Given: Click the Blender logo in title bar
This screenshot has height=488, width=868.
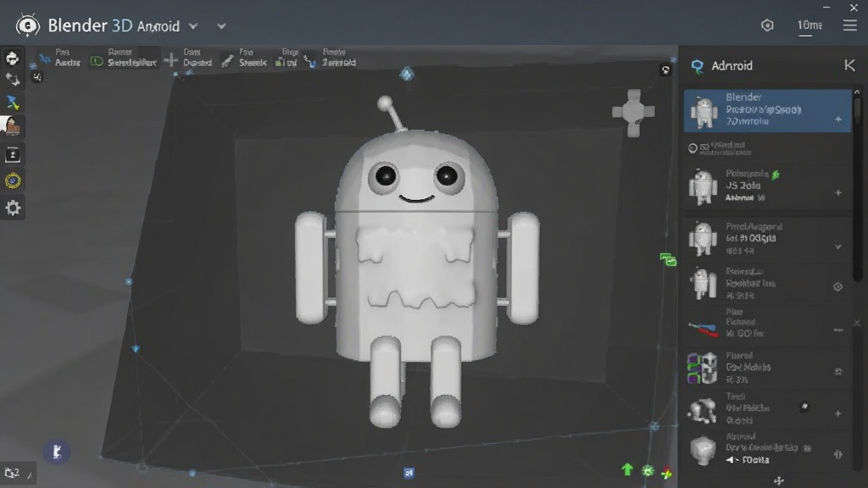Looking at the screenshot, I should click(x=27, y=25).
